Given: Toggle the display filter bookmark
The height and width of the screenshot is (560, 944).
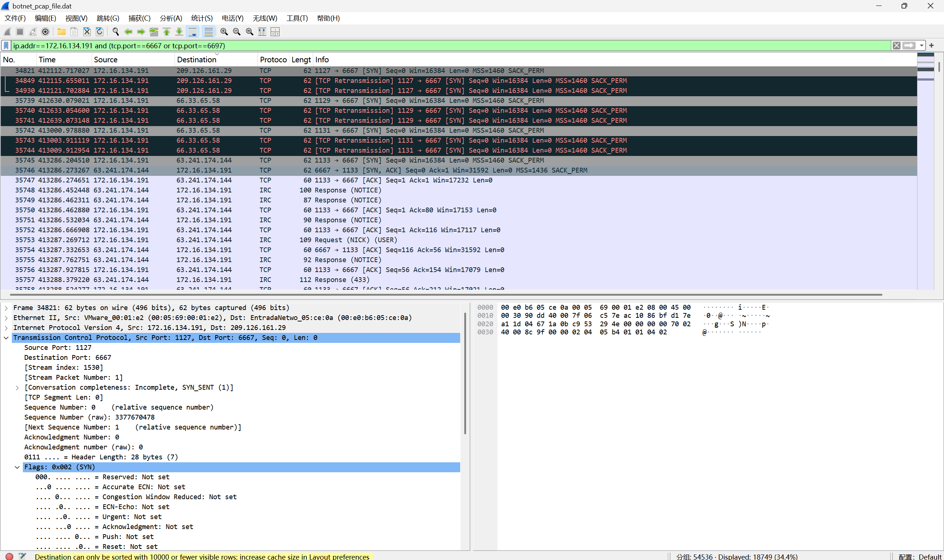Looking at the screenshot, I should pos(6,46).
